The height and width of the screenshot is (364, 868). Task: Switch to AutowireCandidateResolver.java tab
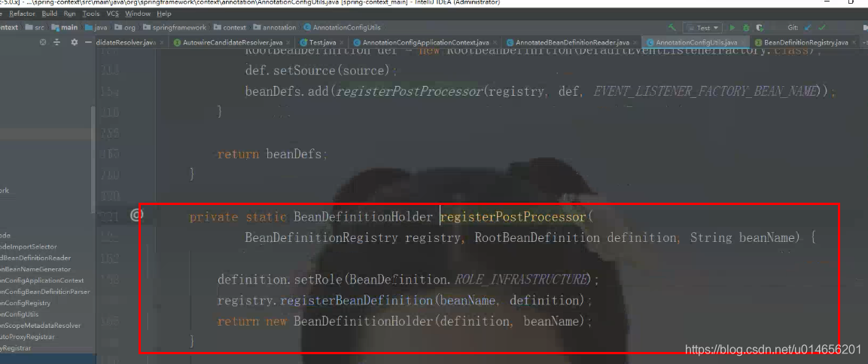(233, 42)
